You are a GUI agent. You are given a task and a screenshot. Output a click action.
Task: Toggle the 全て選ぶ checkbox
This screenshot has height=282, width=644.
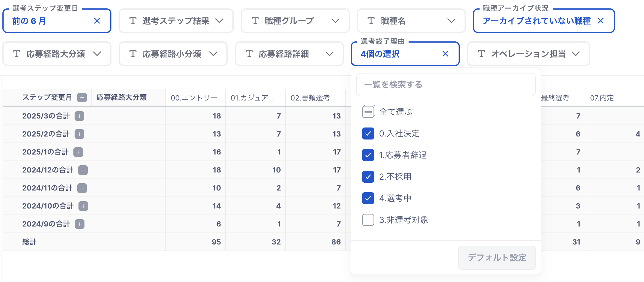[x=368, y=112]
